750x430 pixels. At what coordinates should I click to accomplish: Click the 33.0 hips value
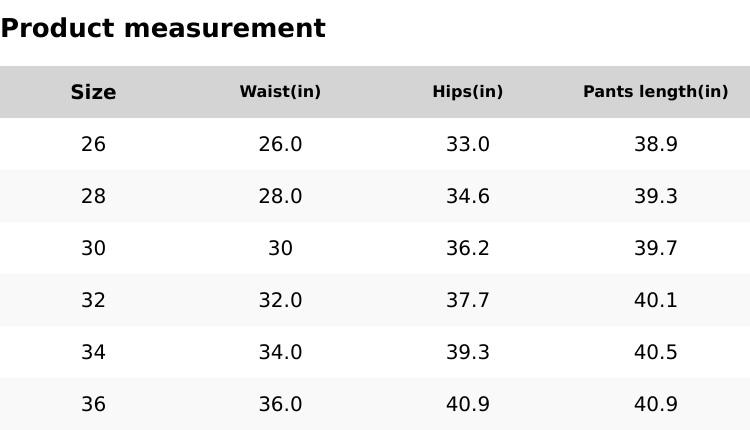pos(467,144)
